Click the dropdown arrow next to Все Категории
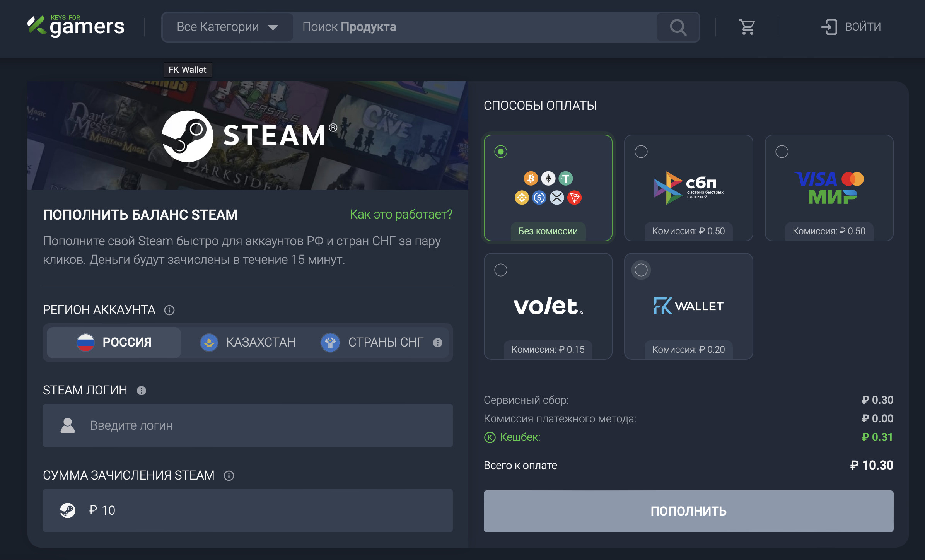The image size is (925, 560). tap(273, 27)
